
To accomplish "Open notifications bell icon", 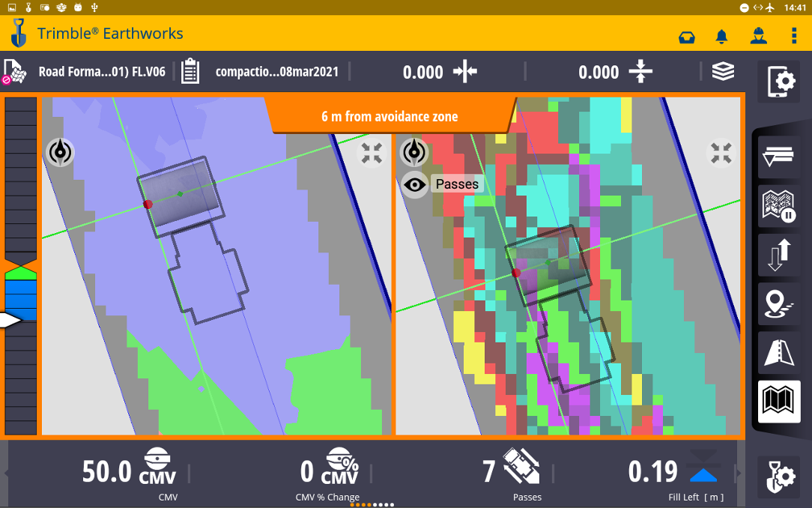I will pyautogui.click(x=721, y=37).
